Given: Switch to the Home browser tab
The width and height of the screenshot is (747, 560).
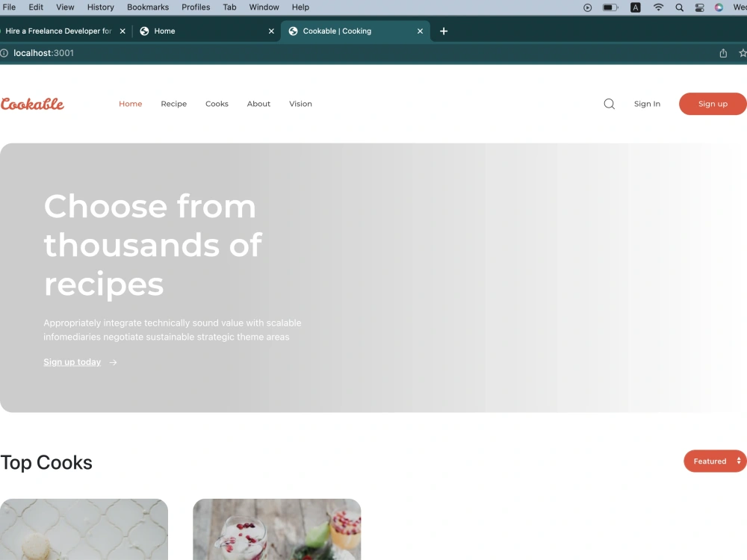Looking at the screenshot, I should pos(205,31).
